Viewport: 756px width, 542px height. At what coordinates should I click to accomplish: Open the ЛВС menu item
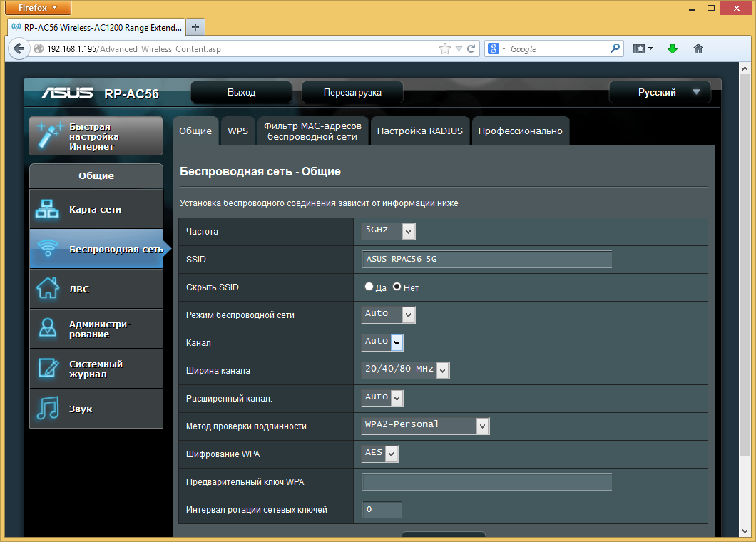pos(96,289)
